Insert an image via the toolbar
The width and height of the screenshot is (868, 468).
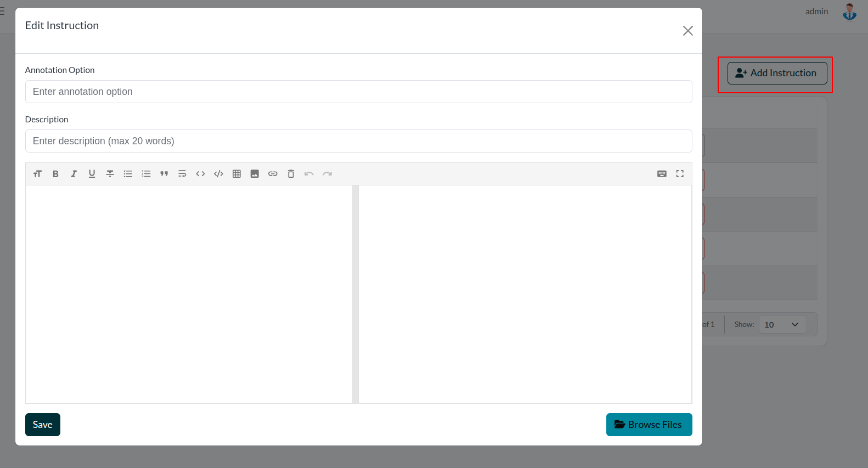coord(255,174)
